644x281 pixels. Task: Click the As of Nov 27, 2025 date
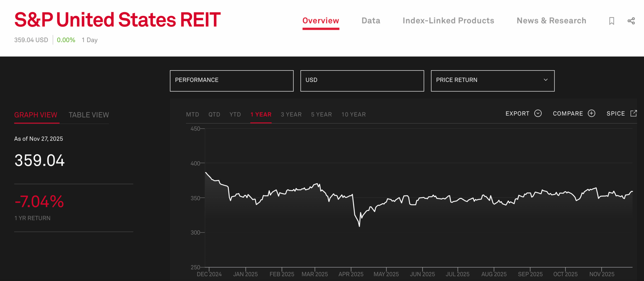coord(39,139)
